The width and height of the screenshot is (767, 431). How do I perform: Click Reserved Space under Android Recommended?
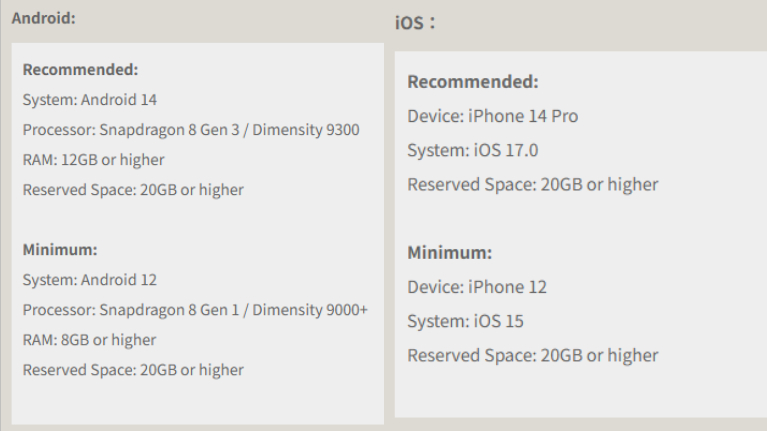(133, 190)
